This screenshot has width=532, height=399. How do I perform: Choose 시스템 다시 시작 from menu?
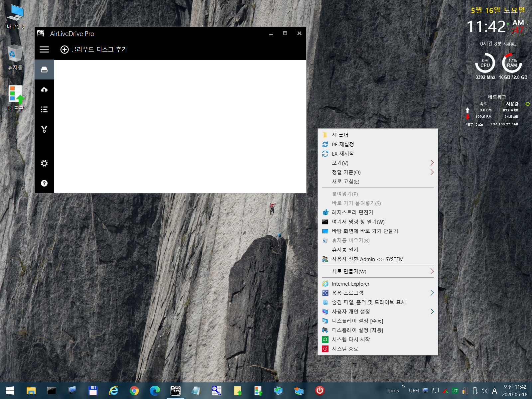pyautogui.click(x=378, y=339)
